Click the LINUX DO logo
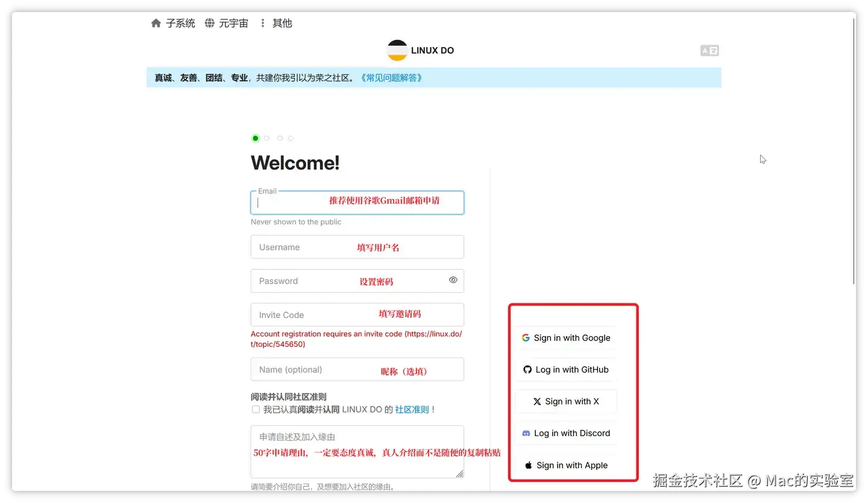The image size is (868, 503). [421, 51]
